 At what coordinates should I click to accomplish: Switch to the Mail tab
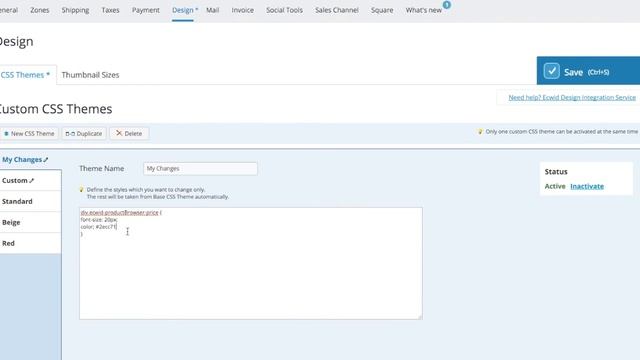212,10
